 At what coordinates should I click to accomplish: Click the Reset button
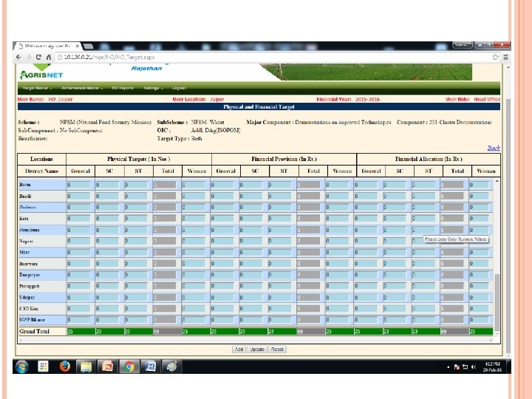(277, 349)
